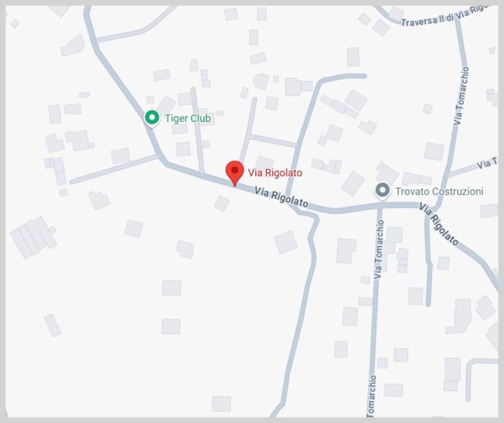Click the side road branching west below Tiger Club
The height and width of the screenshot is (423, 504).
pos(114,169)
